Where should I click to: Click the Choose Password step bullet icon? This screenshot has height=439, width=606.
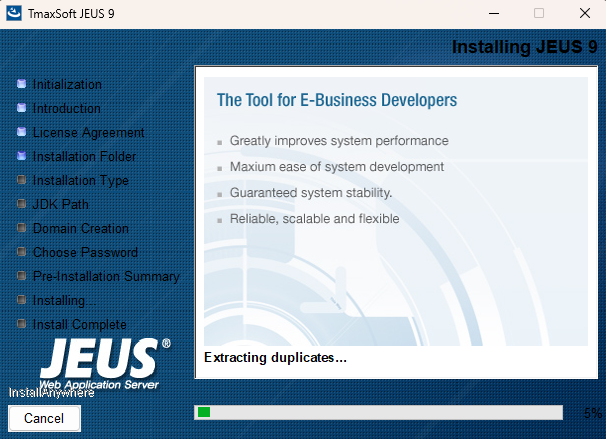[21, 252]
